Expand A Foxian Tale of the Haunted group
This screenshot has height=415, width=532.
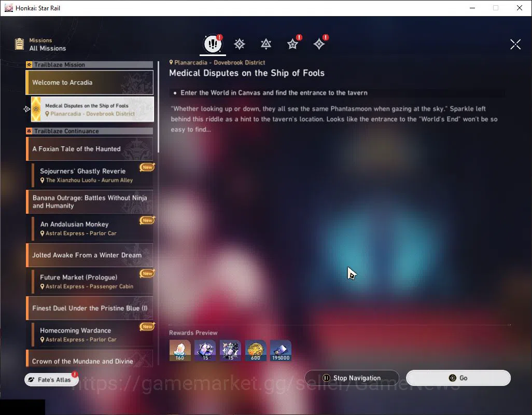click(90, 149)
